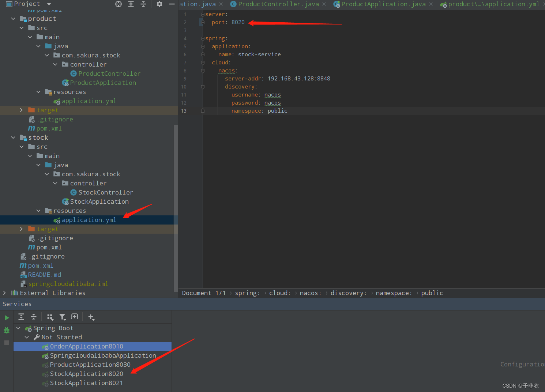Click the Add Service plus icon
Image resolution: width=545 pixels, height=392 pixels.
point(91,317)
